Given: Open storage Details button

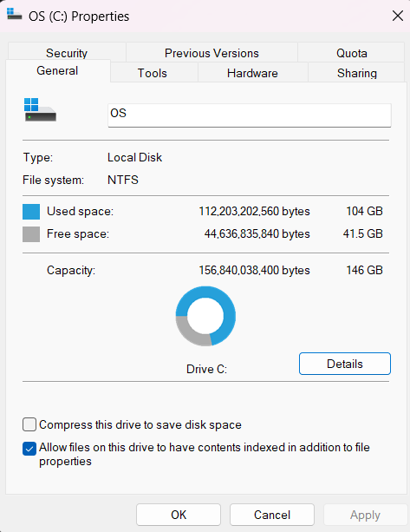Looking at the screenshot, I should [x=345, y=364].
